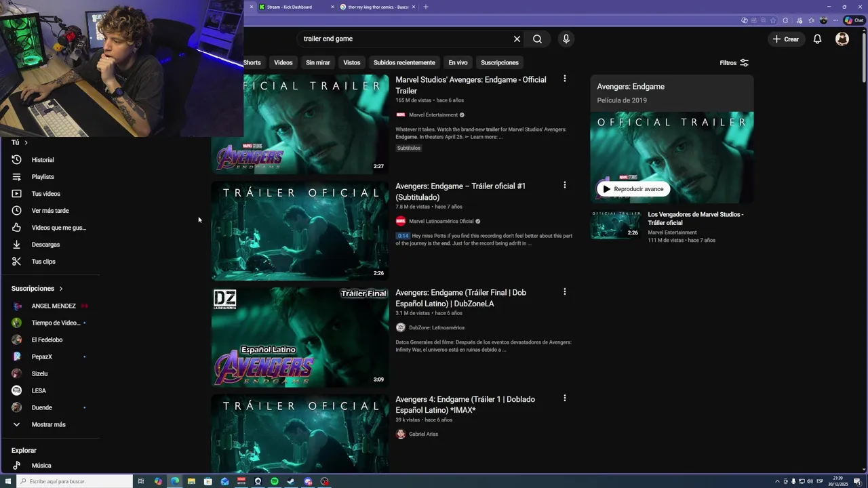Select the Suscripciones filter chip
Image resolution: width=868 pixels, height=488 pixels.
coord(500,62)
